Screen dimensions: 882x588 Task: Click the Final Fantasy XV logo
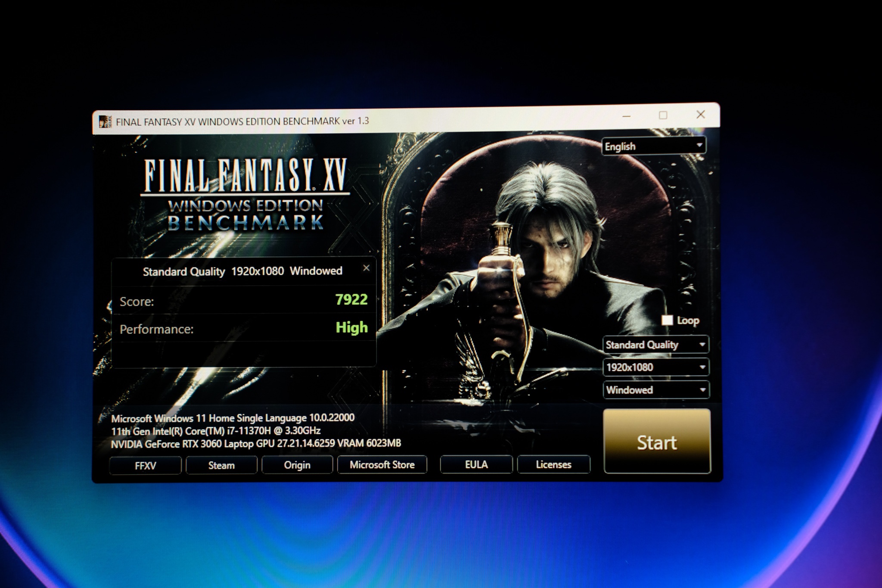click(245, 176)
